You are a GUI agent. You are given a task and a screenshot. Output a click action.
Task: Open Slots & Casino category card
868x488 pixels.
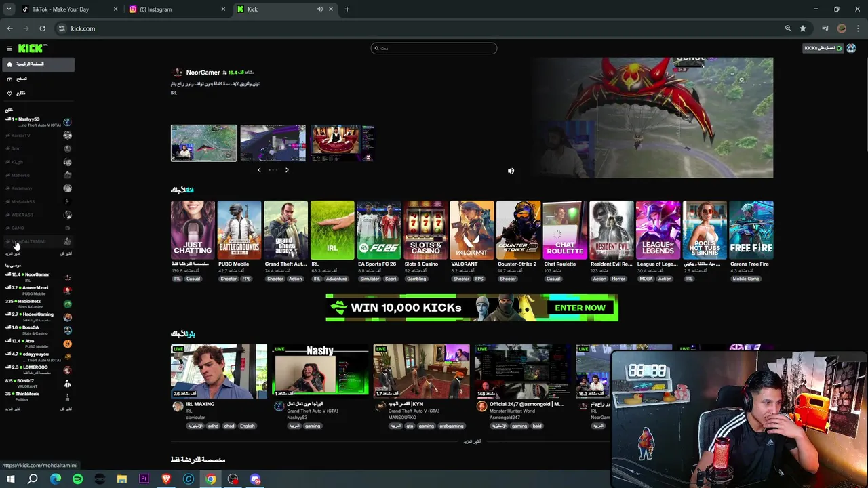(426, 230)
